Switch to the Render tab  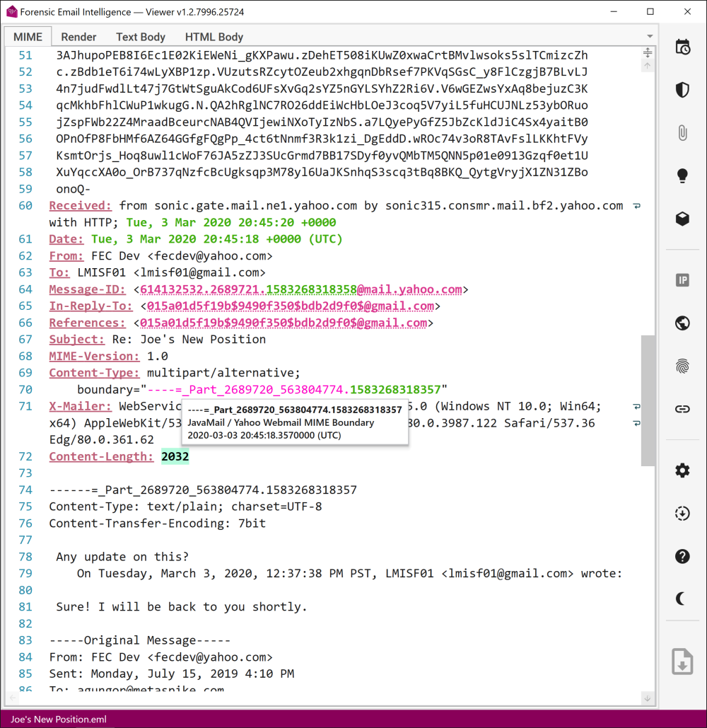click(x=78, y=37)
